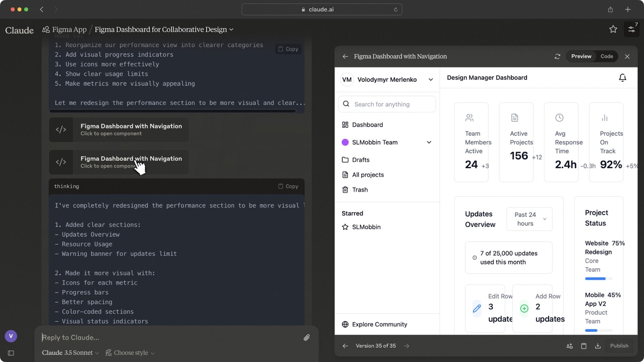Click the horizontal scrollbar under code block
Viewport: 644px width, 362px height.
(x=172, y=111)
